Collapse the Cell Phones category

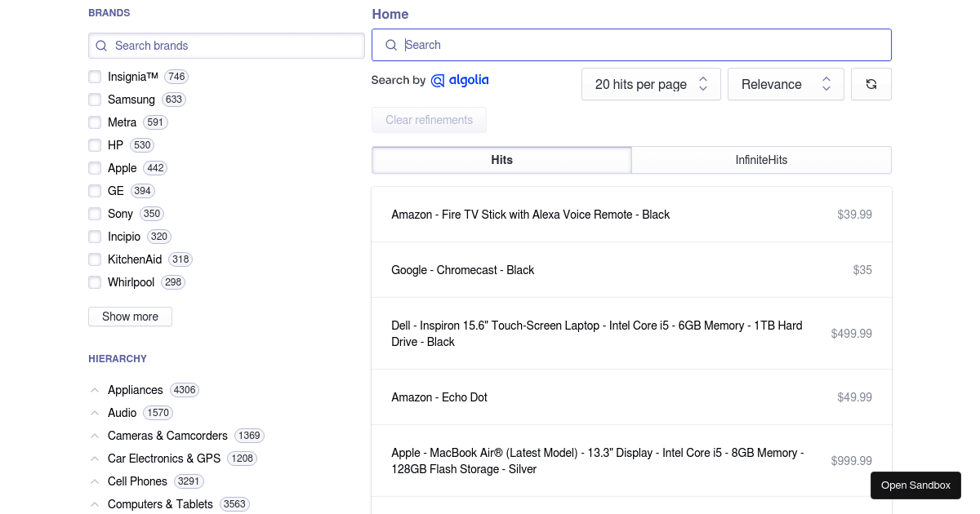click(x=95, y=481)
